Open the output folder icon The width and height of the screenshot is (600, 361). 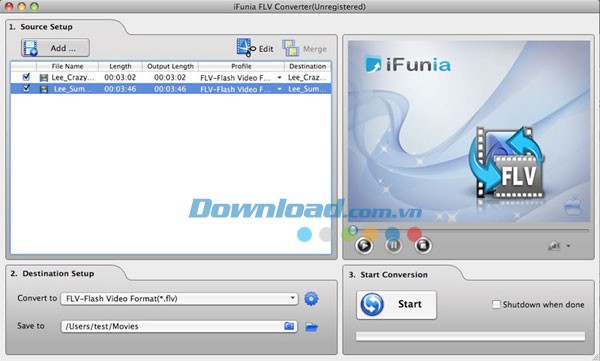[x=311, y=327]
